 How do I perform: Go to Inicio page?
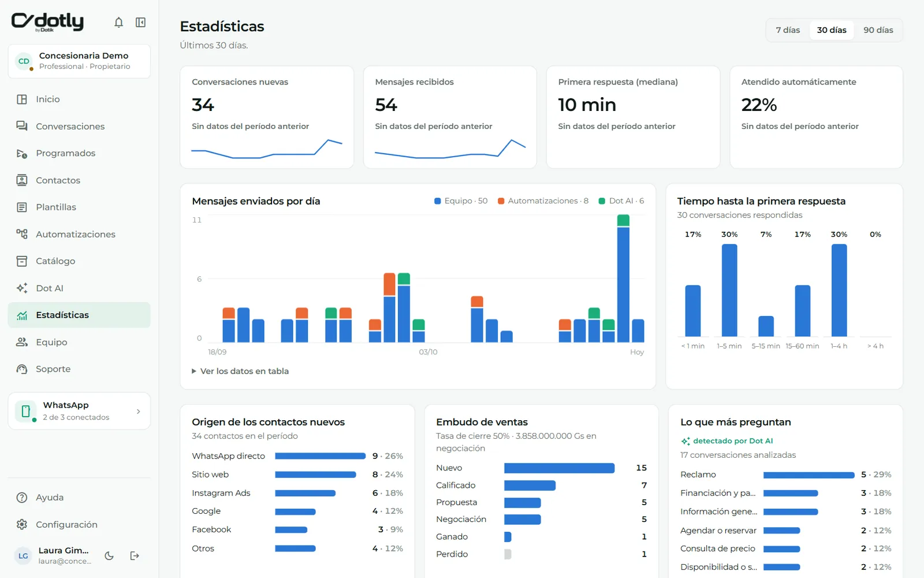[79, 99]
